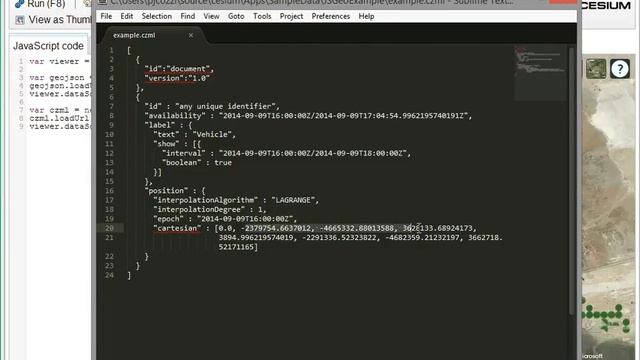640x360 pixels.
Task: Open the View menu
Action: click(x=211, y=16)
